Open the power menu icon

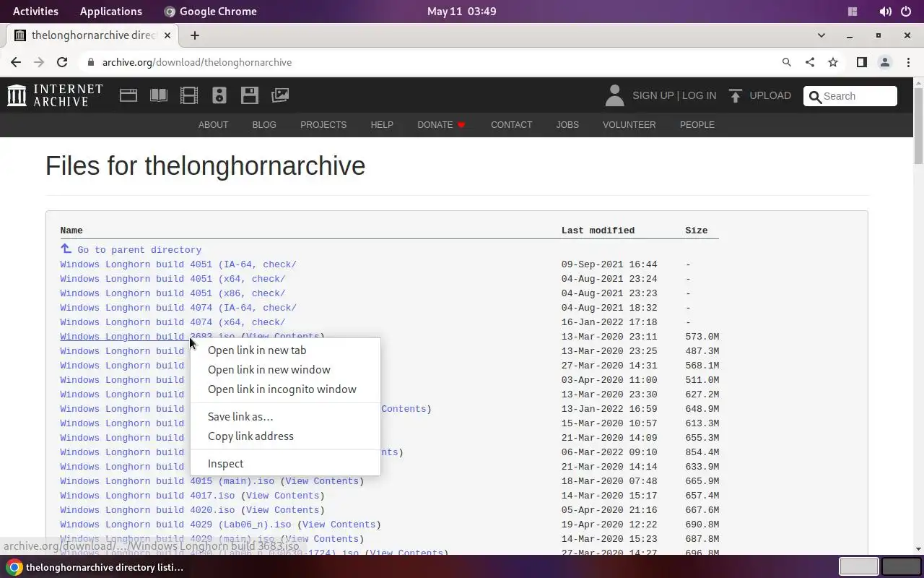click(x=907, y=12)
